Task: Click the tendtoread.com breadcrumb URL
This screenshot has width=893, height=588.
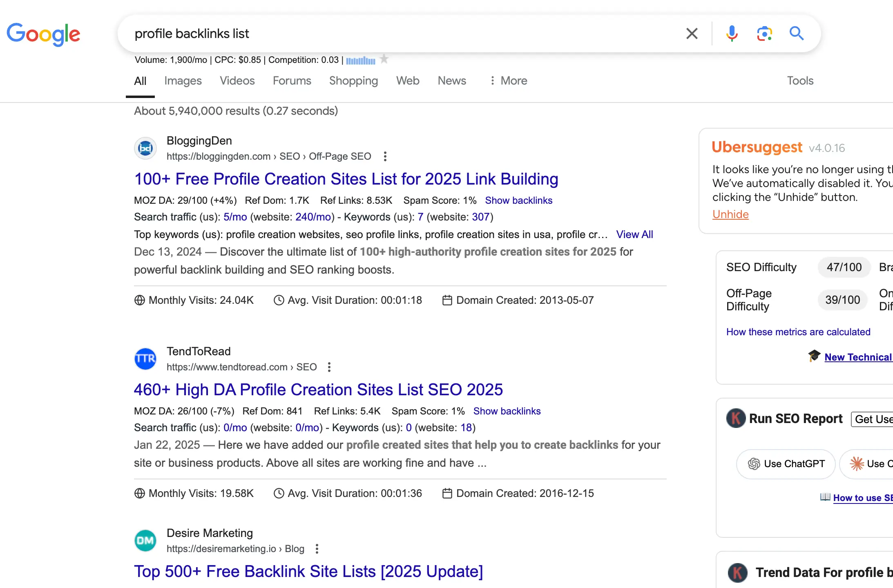Action: click(x=242, y=367)
